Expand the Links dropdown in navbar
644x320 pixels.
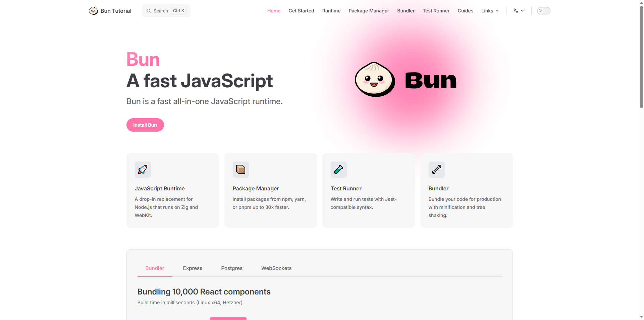pyautogui.click(x=490, y=11)
